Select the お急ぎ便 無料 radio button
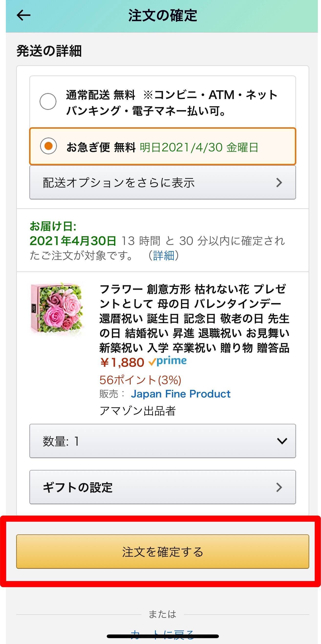Image resolution: width=321 pixels, height=644 pixels. coord(48,146)
